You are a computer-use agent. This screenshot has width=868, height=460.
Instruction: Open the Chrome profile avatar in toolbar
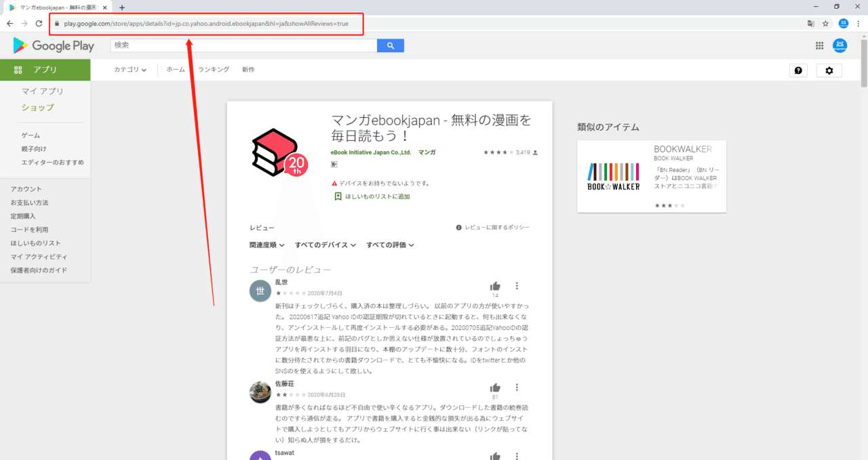click(x=844, y=23)
